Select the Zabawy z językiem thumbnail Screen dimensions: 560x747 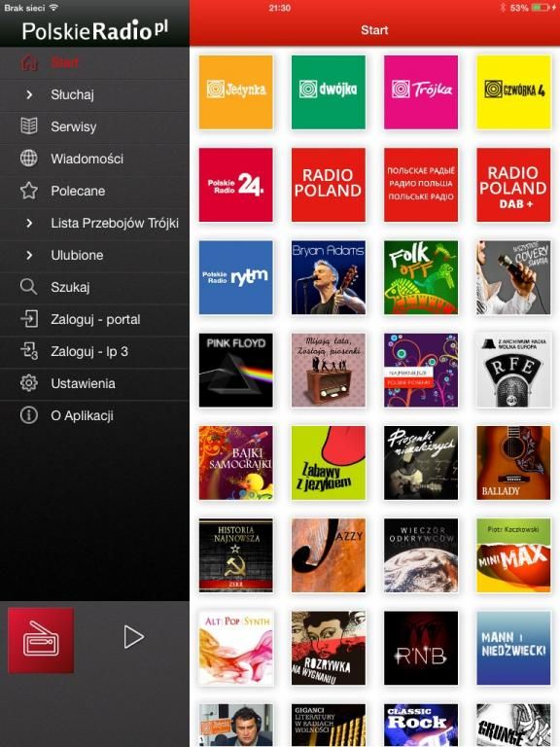pyautogui.click(x=329, y=463)
